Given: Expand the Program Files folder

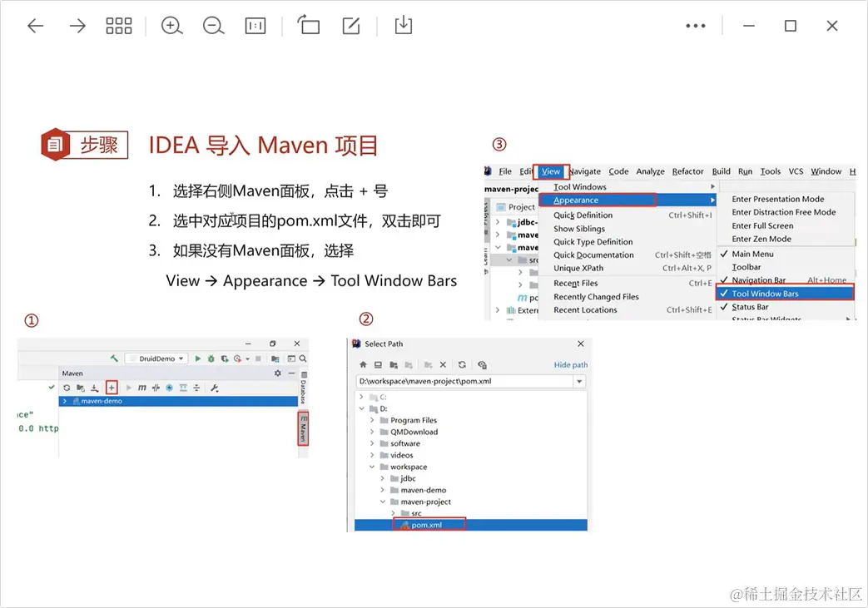Looking at the screenshot, I should point(372,420).
